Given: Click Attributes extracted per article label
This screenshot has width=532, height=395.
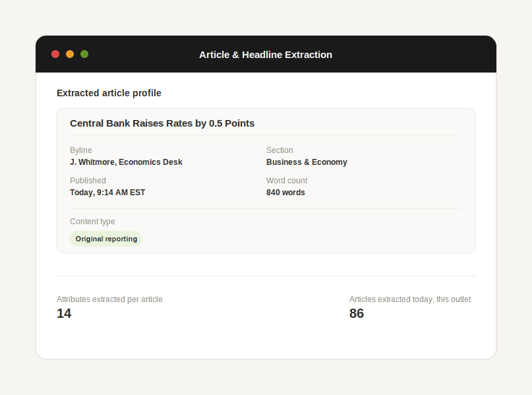Looking at the screenshot, I should point(109,299).
